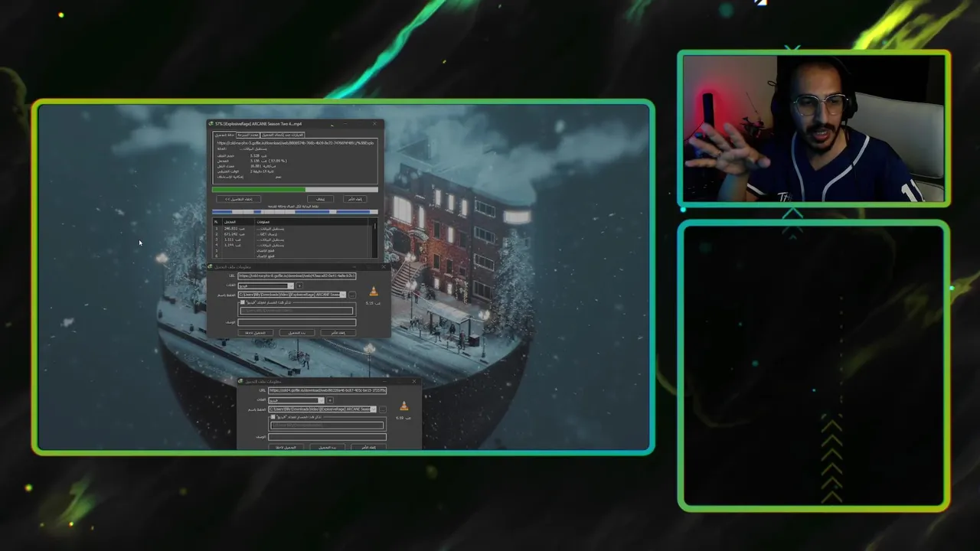Minimize the 5.15 GB file info dialog

(354, 266)
